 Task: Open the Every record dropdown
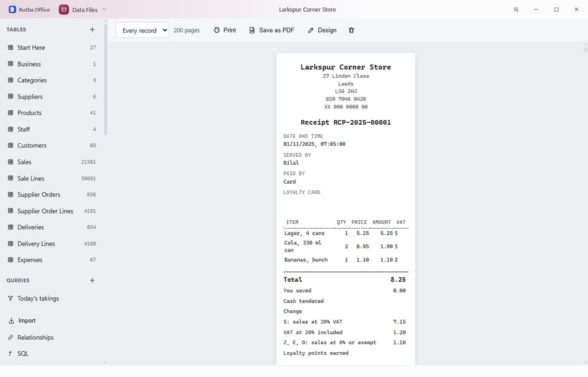(x=142, y=31)
